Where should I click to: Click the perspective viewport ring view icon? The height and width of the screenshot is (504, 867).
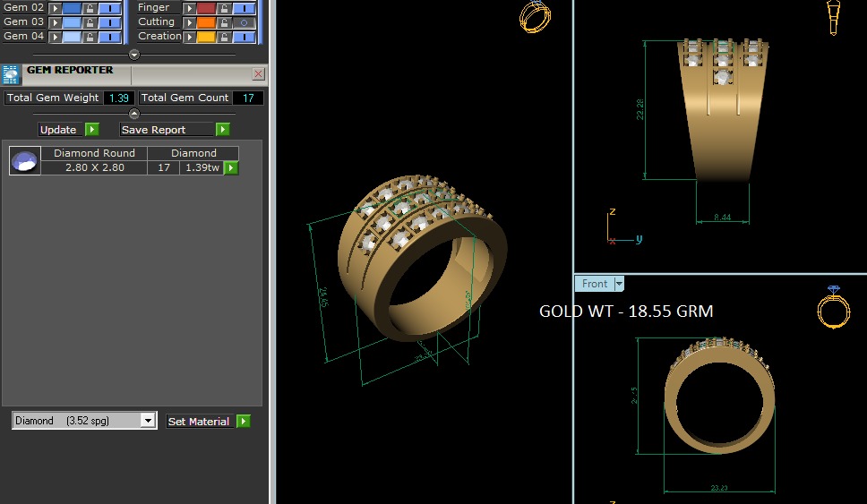[536, 16]
